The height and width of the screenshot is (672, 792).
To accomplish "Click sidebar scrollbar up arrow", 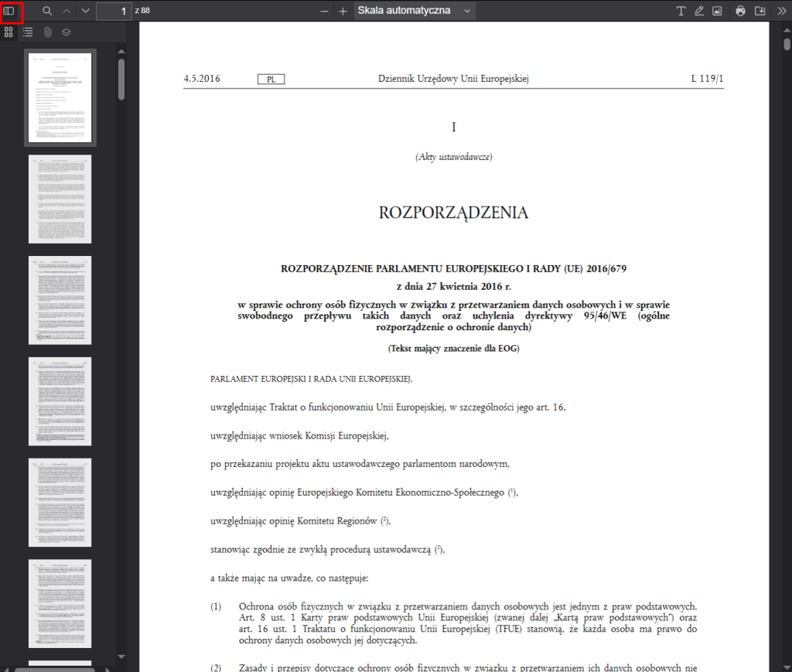I will [121, 52].
